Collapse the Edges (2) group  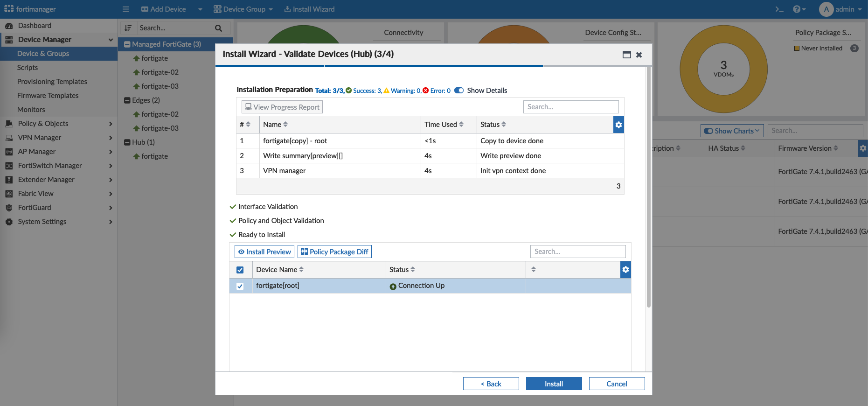coord(127,100)
